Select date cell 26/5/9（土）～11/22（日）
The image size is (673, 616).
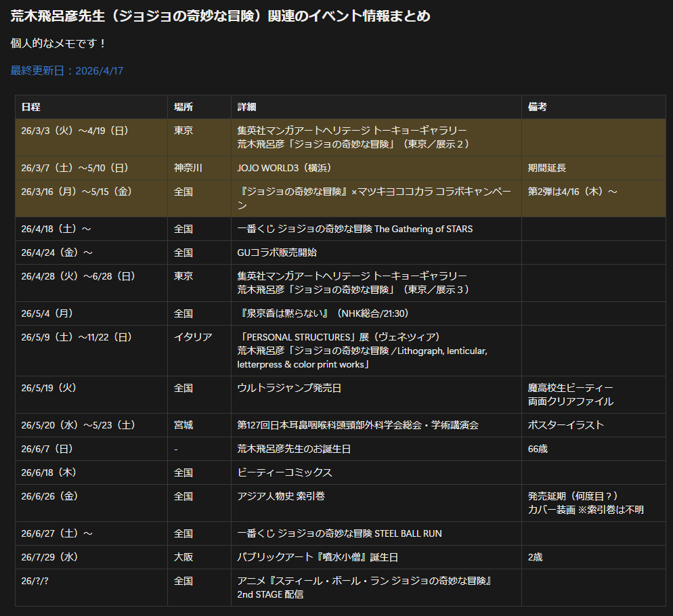point(91,351)
